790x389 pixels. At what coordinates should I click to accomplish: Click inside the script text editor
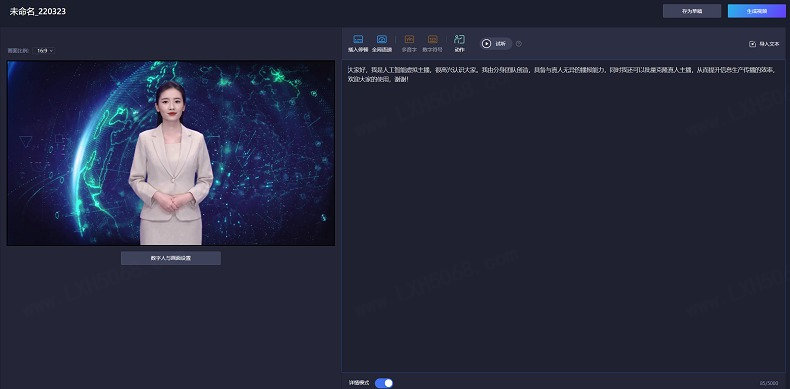click(x=563, y=217)
